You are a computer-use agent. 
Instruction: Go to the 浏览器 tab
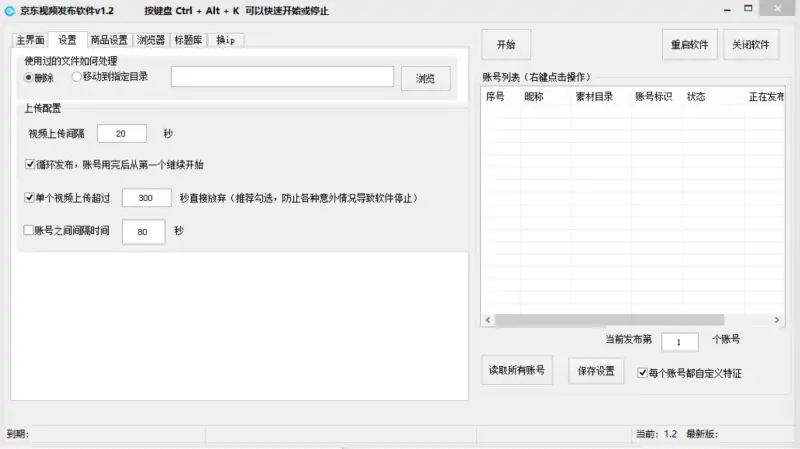[151, 40]
